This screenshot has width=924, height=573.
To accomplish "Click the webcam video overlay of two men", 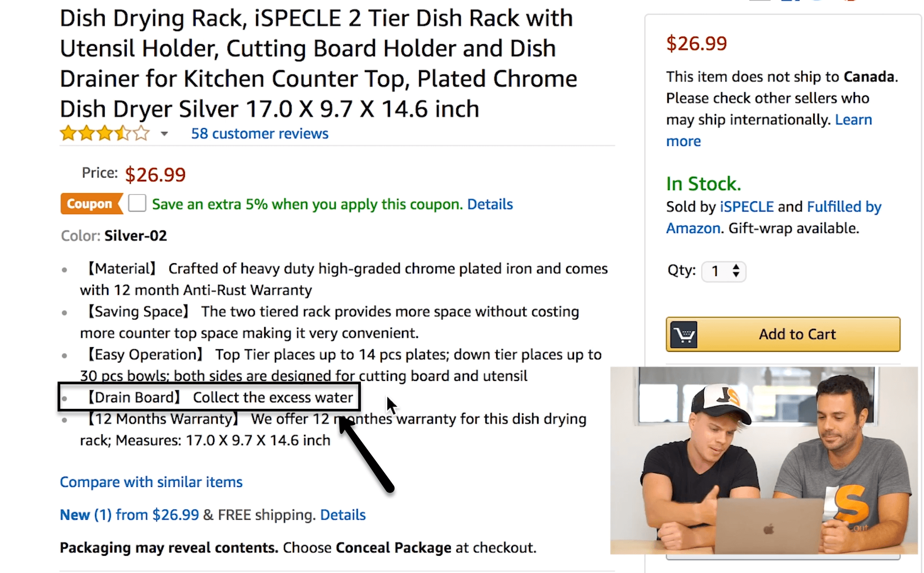I will pyautogui.click(x=763, y=460).
